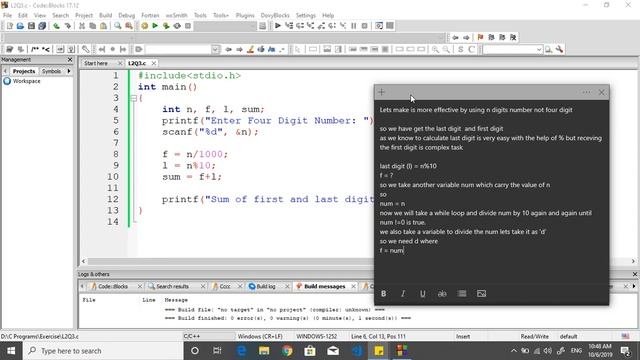The height and width of the screenshot is (360, 640).
Task: Open File Explorer from the taskbar
Action: point(264,351)
